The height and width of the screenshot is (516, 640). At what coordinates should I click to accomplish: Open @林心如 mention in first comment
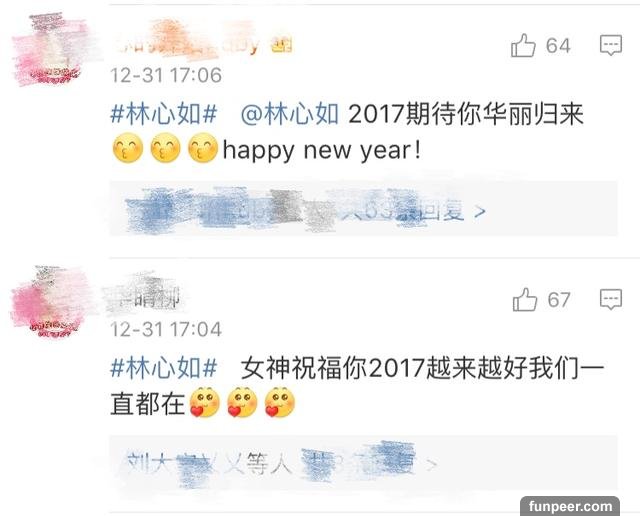[x=289, y=114]
